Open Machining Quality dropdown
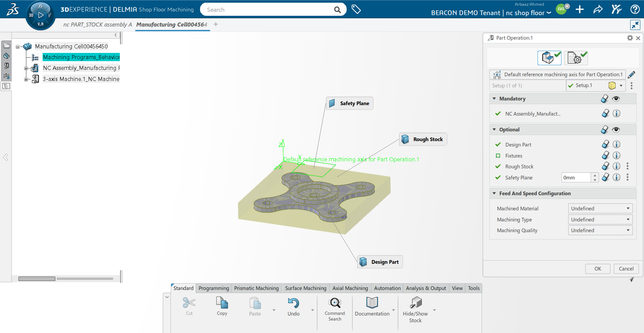Viewport: 644px width, 333px height. coord(600,230)
